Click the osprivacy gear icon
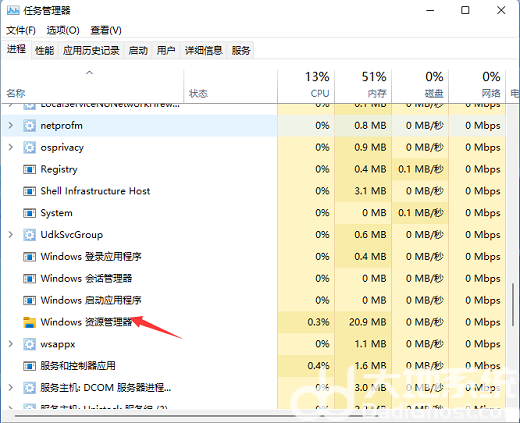The height and width of the screenshot is (423, 520). point(29,147)
